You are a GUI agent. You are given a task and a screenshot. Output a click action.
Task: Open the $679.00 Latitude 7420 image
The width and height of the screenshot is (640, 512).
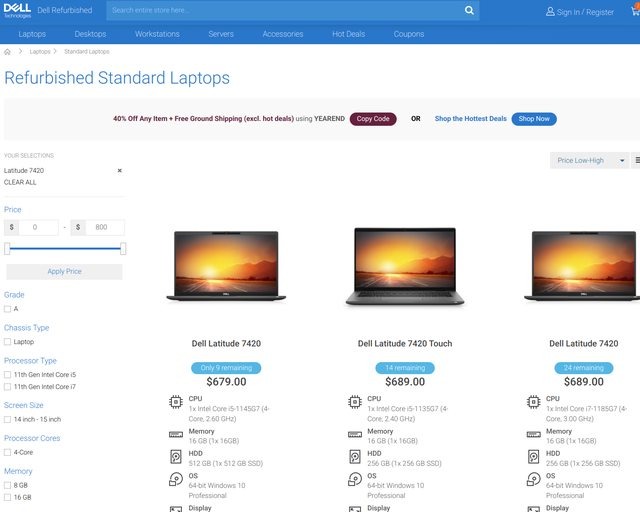point(226,266)
